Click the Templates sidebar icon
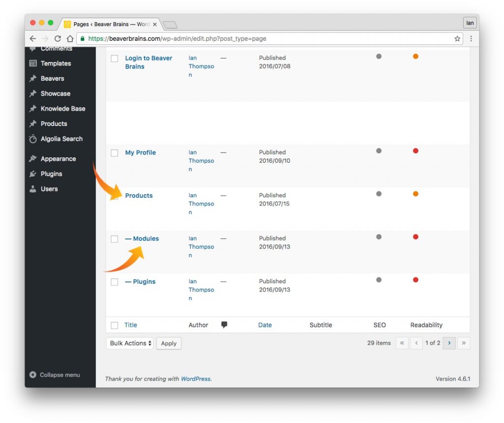The height and width of the screenshot is (423, 504). pyautogui.click(x=33, y=63)
